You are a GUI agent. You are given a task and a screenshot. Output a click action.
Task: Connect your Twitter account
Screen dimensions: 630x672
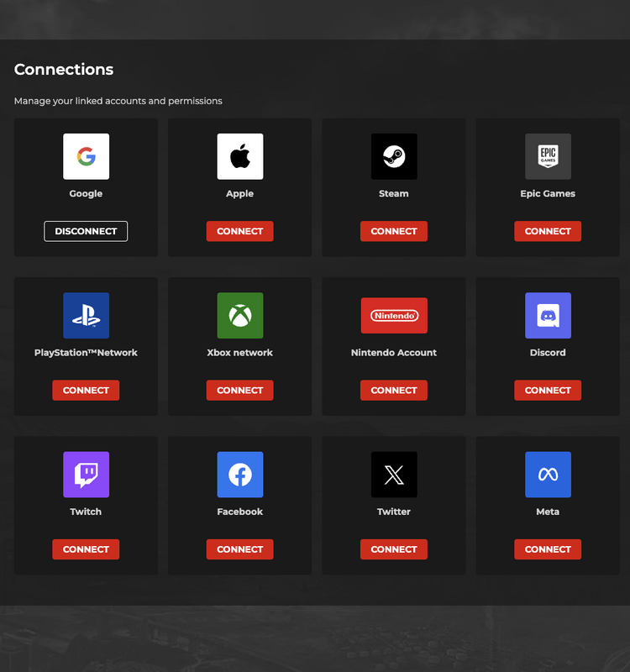point(394,549)
